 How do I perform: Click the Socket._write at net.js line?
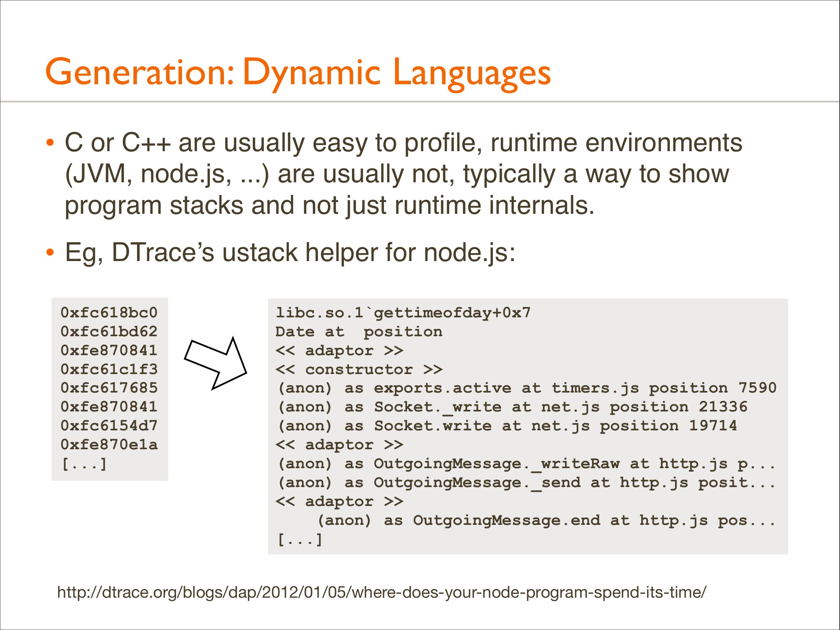point(512,407)
